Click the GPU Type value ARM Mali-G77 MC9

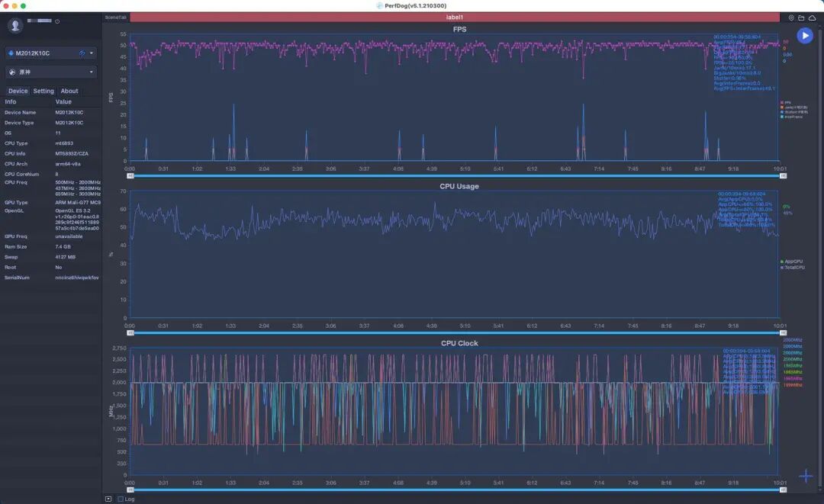(78, 203)
